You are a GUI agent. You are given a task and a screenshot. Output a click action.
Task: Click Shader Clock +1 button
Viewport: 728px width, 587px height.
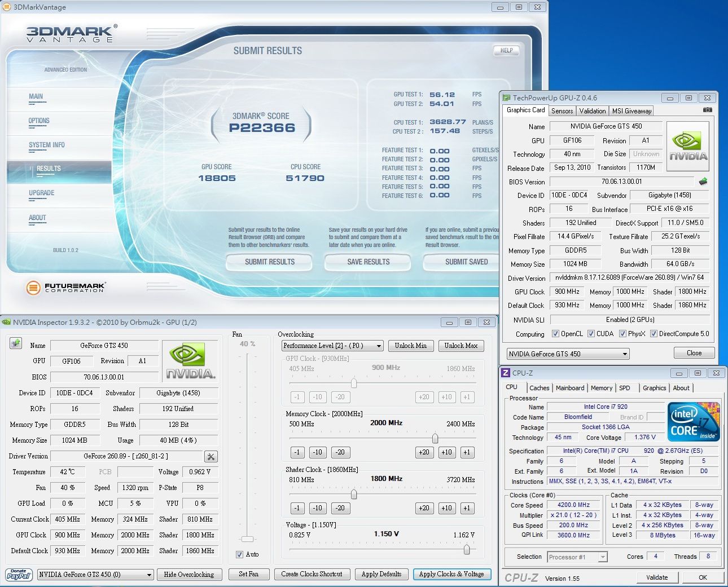coord(467,508)
